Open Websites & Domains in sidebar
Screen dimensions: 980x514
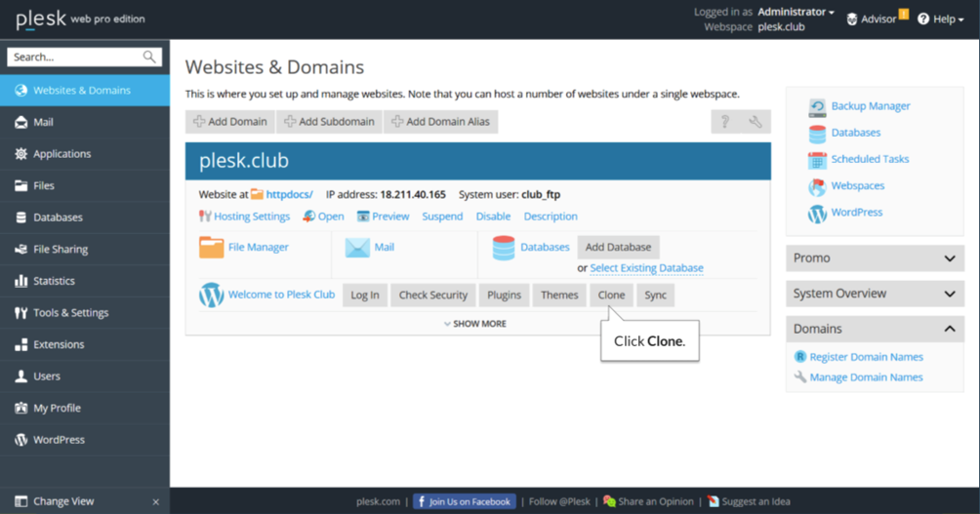[x=84, y=90]
